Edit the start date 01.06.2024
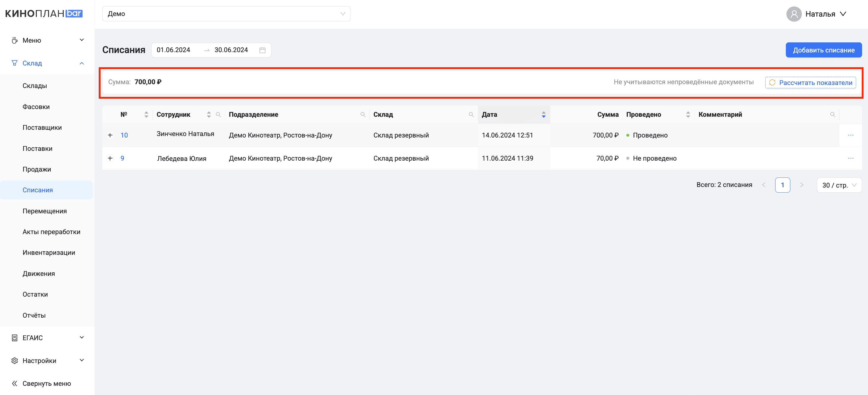 point(173,50)
